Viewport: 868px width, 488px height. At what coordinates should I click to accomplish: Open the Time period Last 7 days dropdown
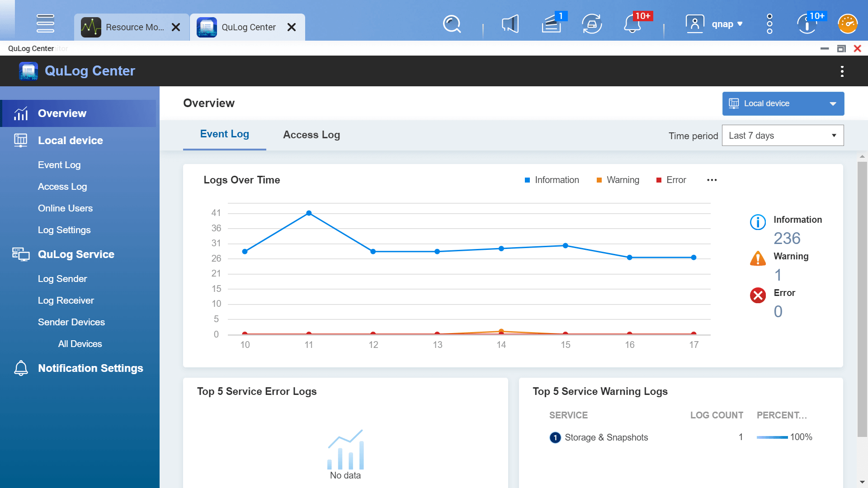coord(783,136)
